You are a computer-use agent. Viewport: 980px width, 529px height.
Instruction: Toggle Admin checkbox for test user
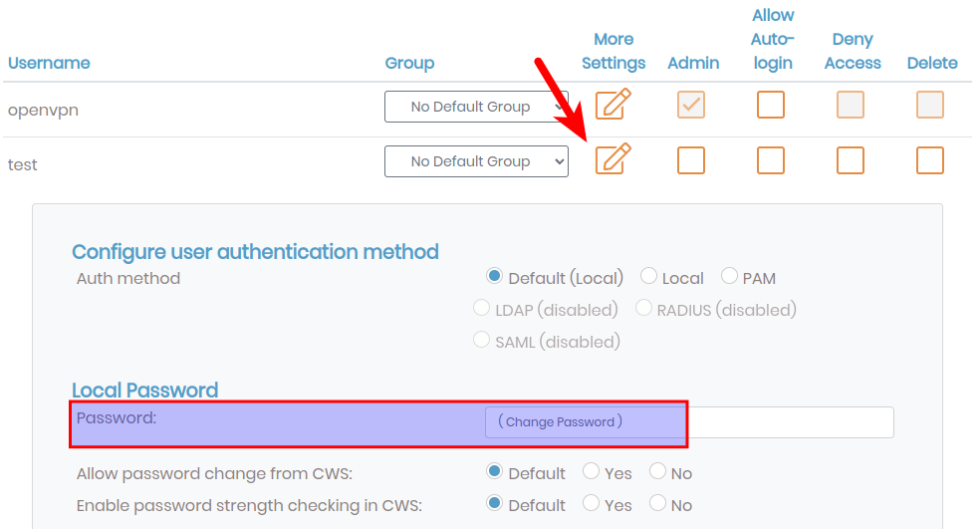(x=691, y=160)
